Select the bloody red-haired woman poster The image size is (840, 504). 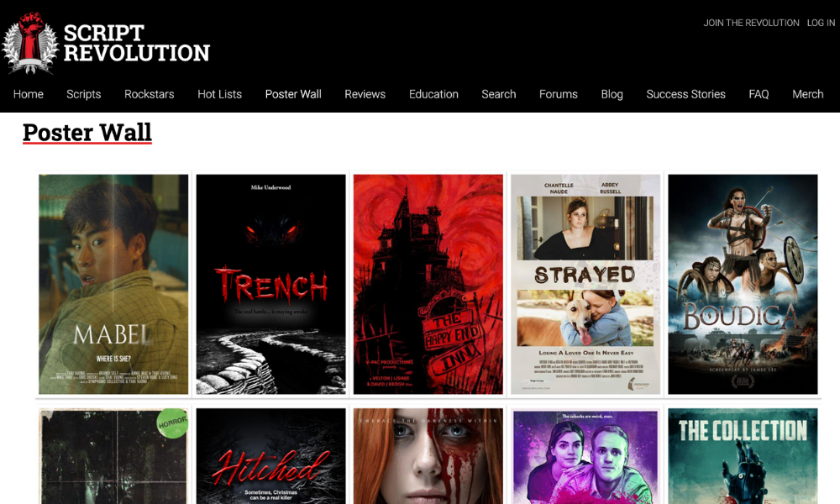pyautogui.click(x=428, y=456)
